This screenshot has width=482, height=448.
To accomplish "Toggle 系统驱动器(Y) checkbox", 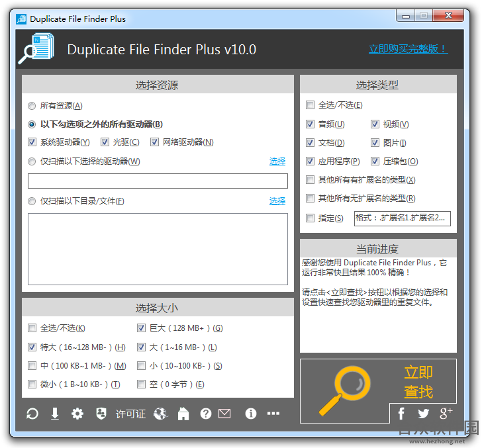I will tap(32, 142).
